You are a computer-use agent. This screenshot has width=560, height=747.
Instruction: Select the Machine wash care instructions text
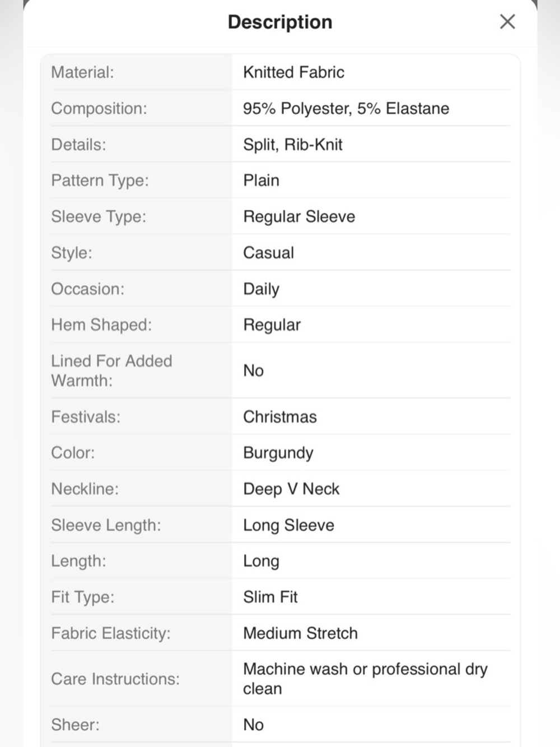coord(365,679)
